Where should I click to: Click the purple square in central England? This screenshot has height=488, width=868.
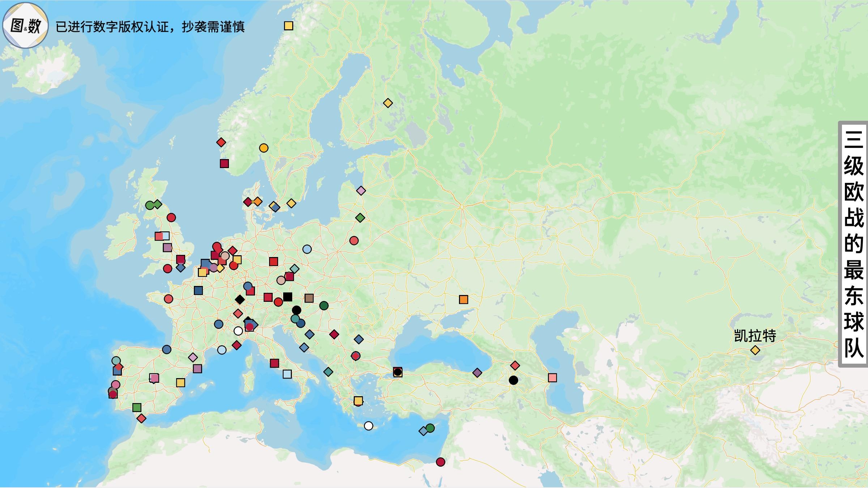click(x=167, y=248)
